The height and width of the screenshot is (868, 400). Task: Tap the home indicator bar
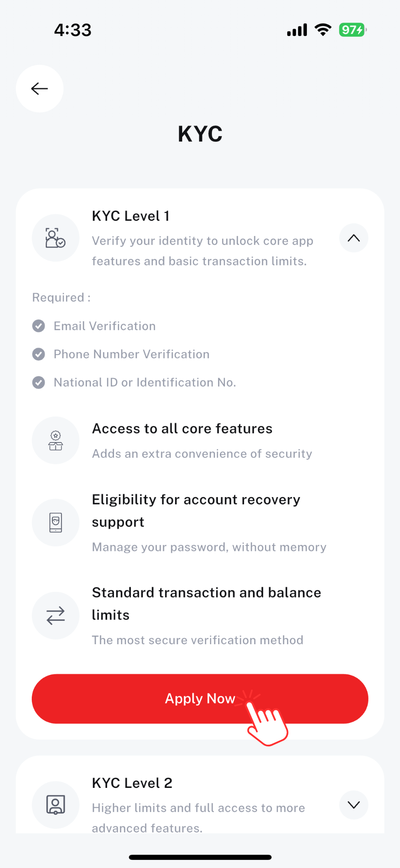(200, 857)
